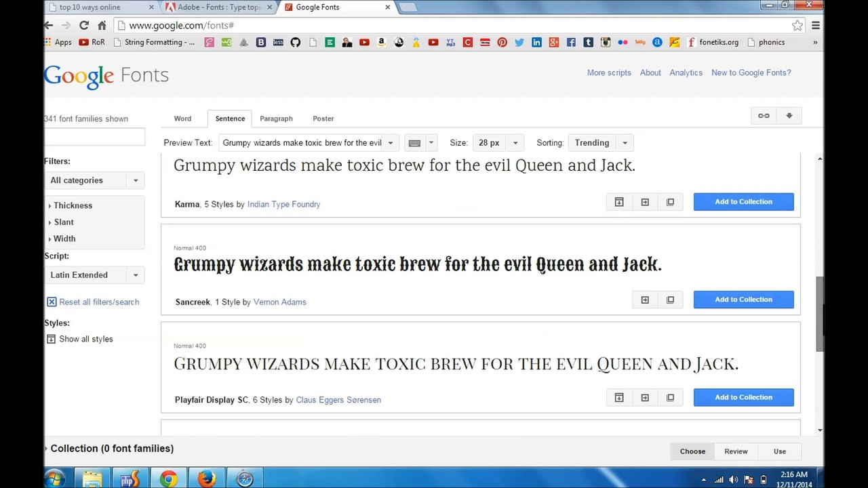
Task: Open Latin Extended script dropdown
Action: (94, 275)
